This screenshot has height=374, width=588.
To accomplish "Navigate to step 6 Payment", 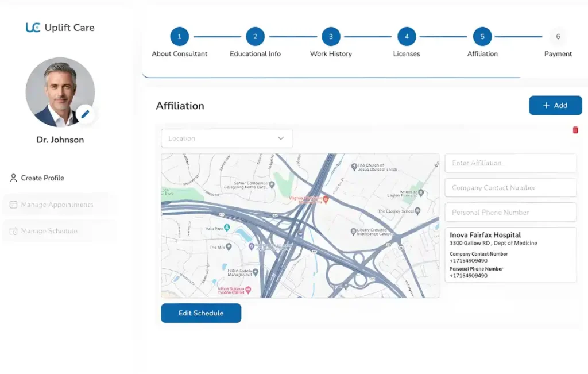I will tap(558, 37).
